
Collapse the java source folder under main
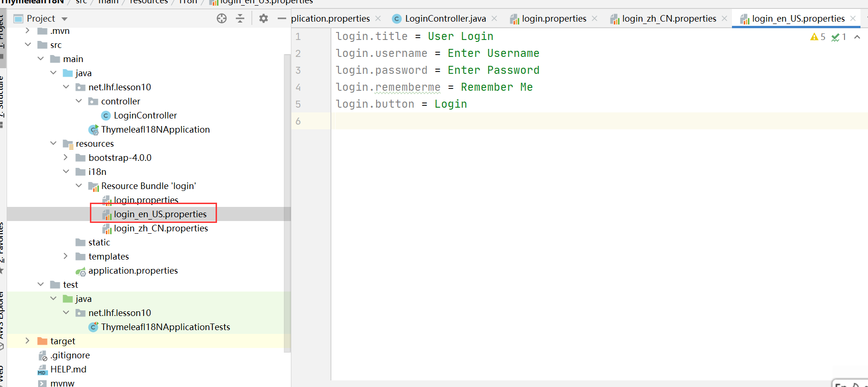(x=53, y=73)
